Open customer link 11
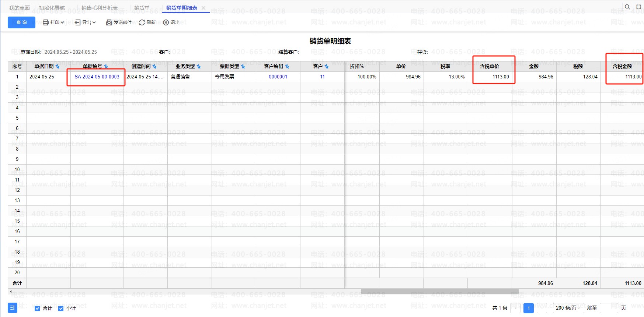This screenshot has width=644, height=317. pyautogui.click(x=323, y=77)
